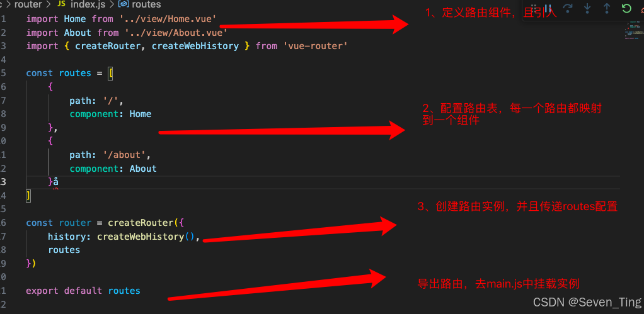
Task: Place cursor after stray 'å' character
Action: click(59, 182)
